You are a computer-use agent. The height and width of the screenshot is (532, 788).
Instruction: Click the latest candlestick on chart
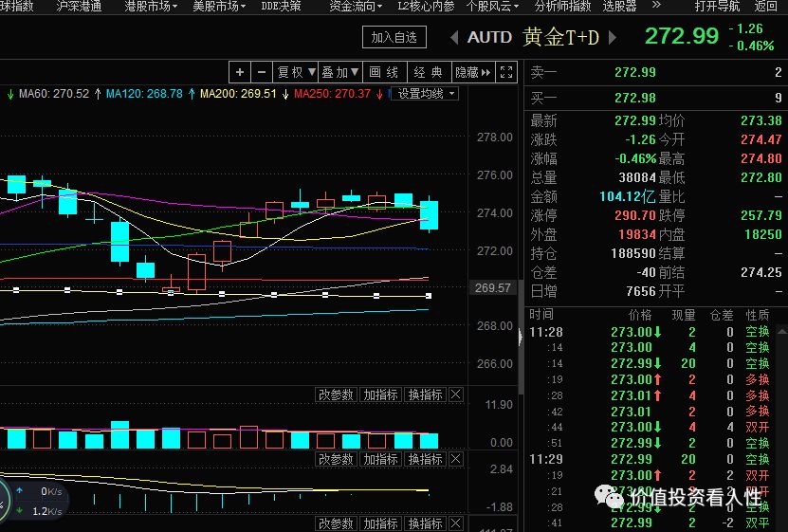(x=429, y=215)
